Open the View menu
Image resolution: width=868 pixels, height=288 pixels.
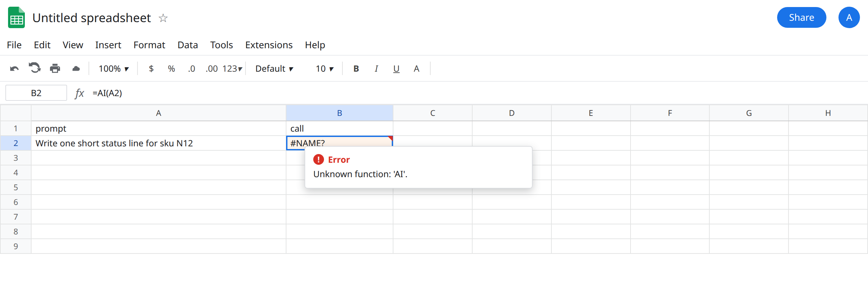(x=73, y=45)
